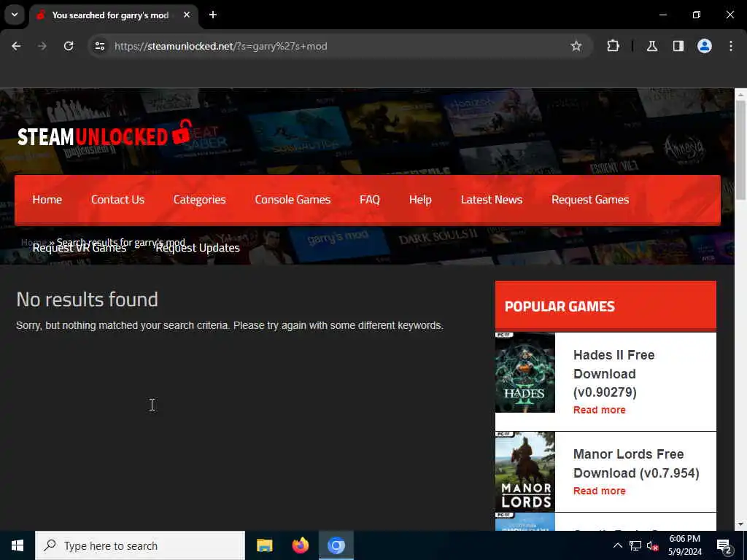This screenshot has height=560, width=747.
Task: Open Request VR Games link
Action: tap(79, 248)
